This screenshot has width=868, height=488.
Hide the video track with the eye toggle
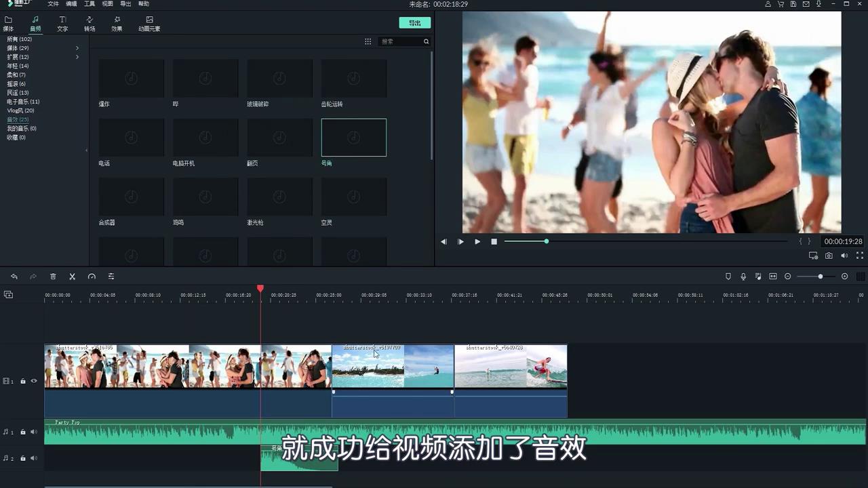click(33, 381)
